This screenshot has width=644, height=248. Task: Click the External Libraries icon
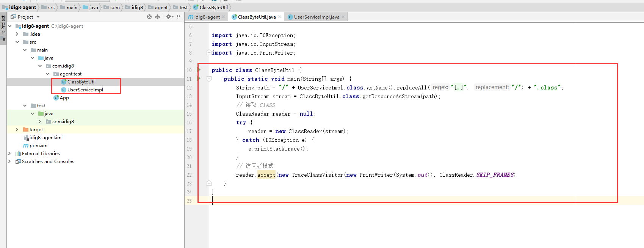point(18,154)
